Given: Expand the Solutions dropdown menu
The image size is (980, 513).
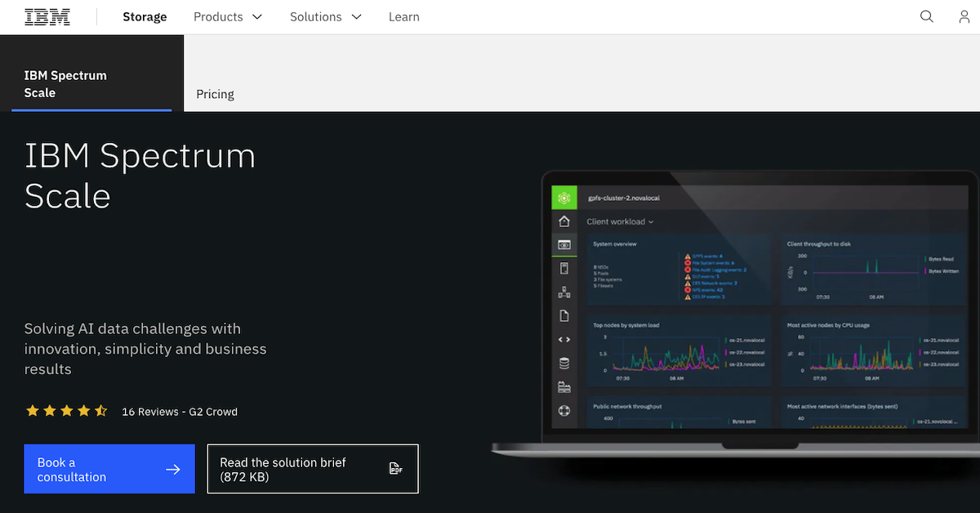Looking at the screenshot, I should pyautogui.click(x=325, y=16).
